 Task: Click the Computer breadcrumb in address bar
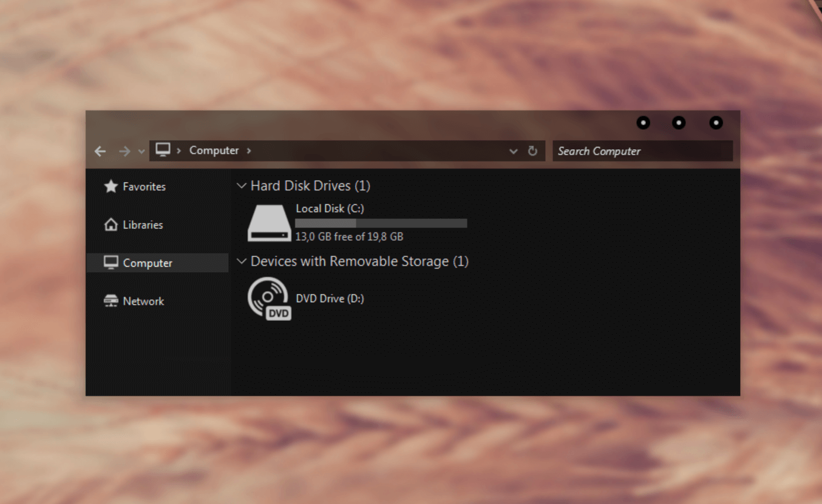pos(214,150)
